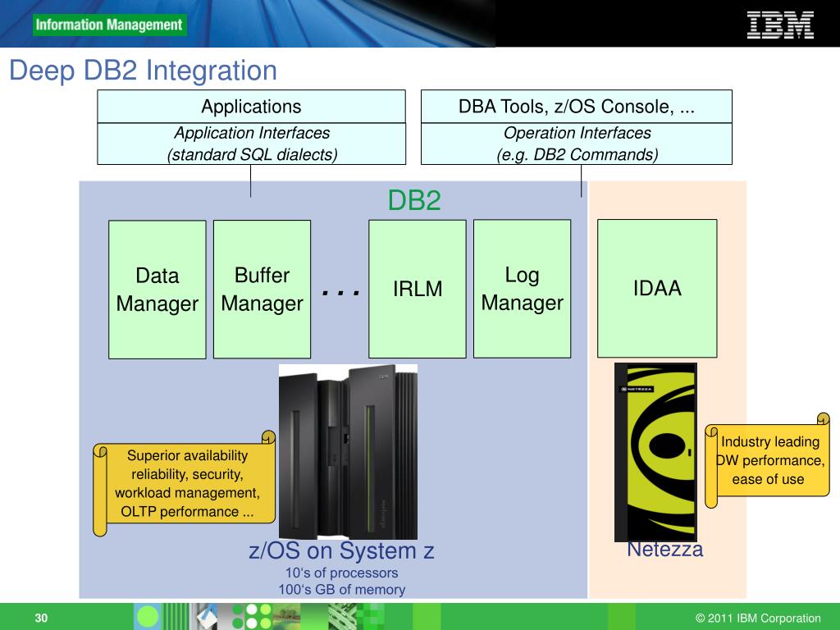Select the IRLM box
This screenshot has height=630, width=840.
pos(418,289)
